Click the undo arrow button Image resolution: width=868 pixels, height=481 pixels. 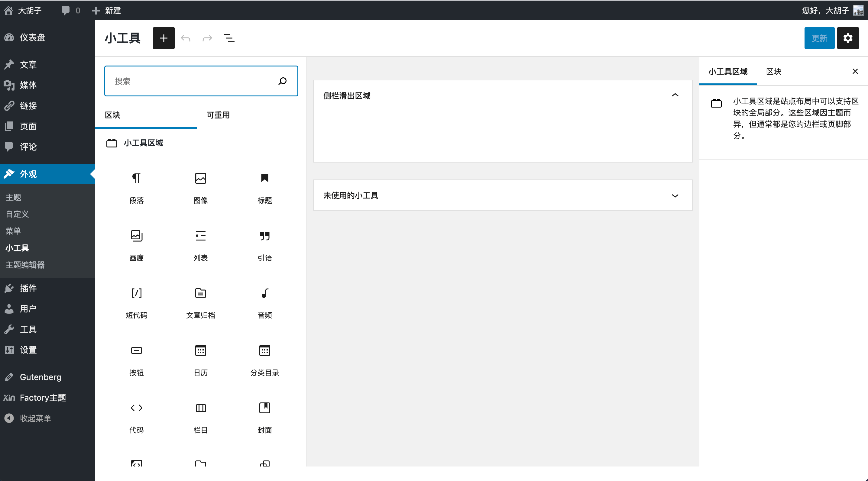point(186,38)
